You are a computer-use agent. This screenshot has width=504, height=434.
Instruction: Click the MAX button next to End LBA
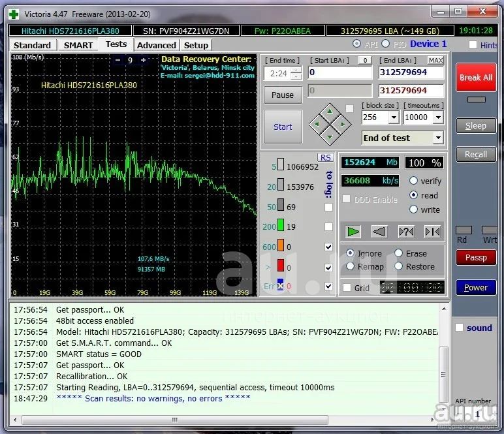435,60
